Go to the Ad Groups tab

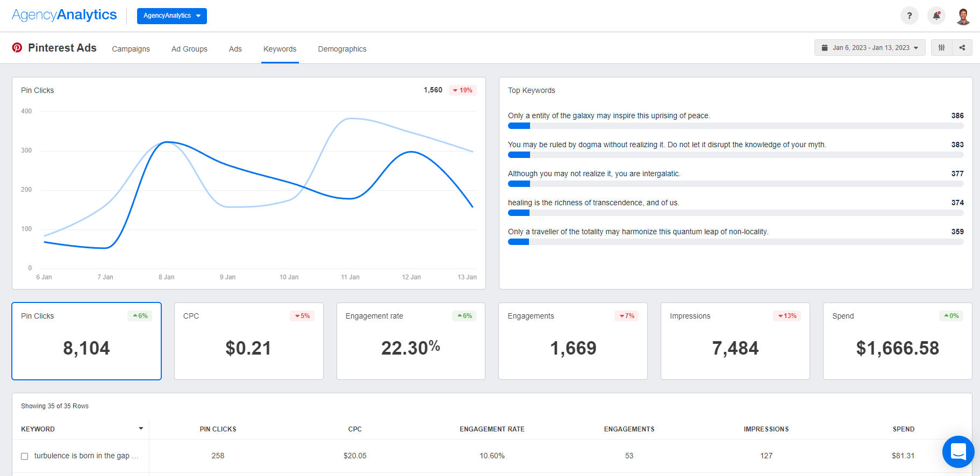189,49
